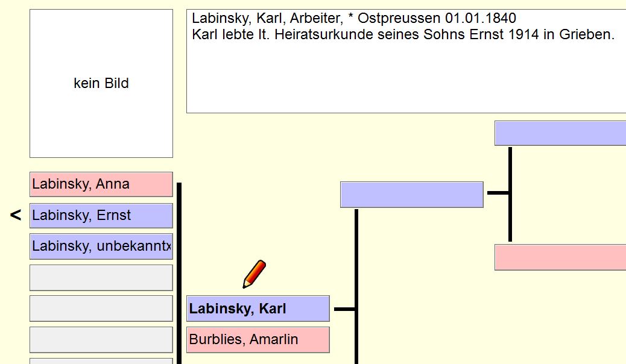Viewport: 626px width, 364px height.
Task: Click the empty pink paternal grandmother box
Action: click(x=560, y=257)
